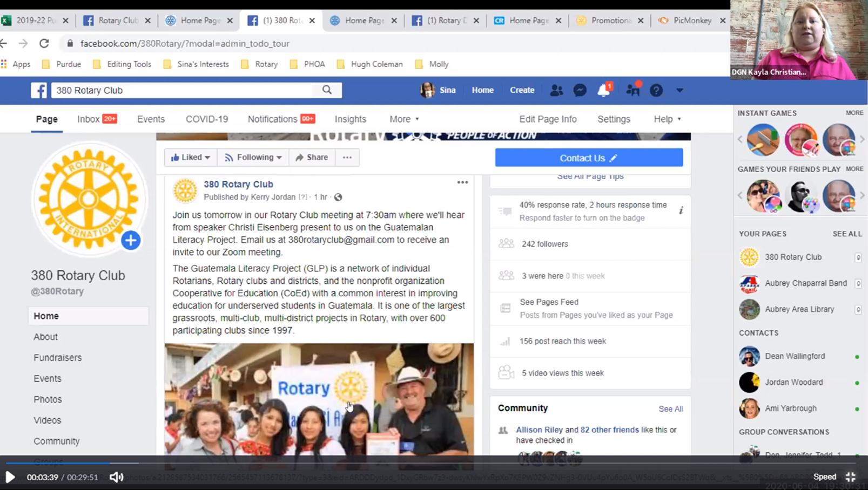Click the notifications bell icon
The width and height of the screenshot is (868, 490).
pos(603,91)
